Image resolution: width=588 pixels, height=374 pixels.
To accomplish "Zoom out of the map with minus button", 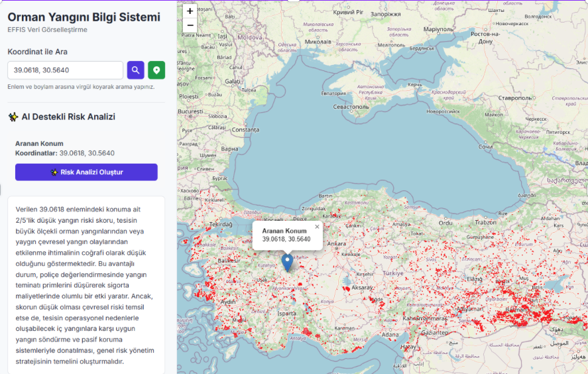I will (x=190, y=25).
